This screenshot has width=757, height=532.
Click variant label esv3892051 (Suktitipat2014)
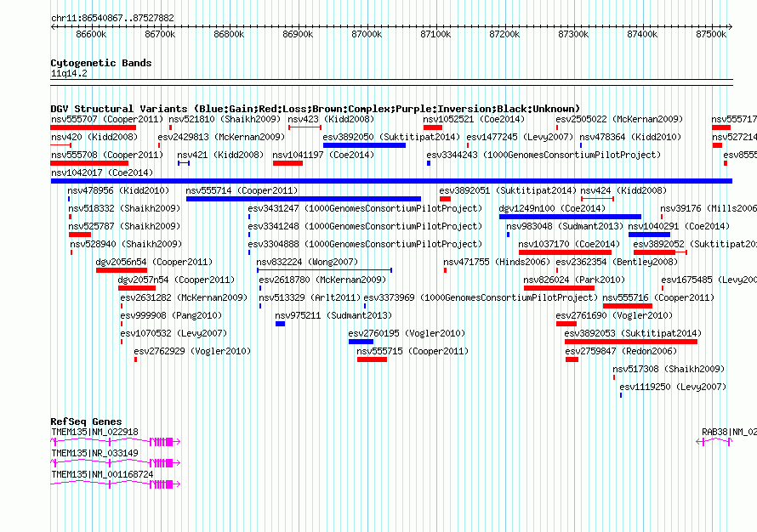[x=508, y=190]
